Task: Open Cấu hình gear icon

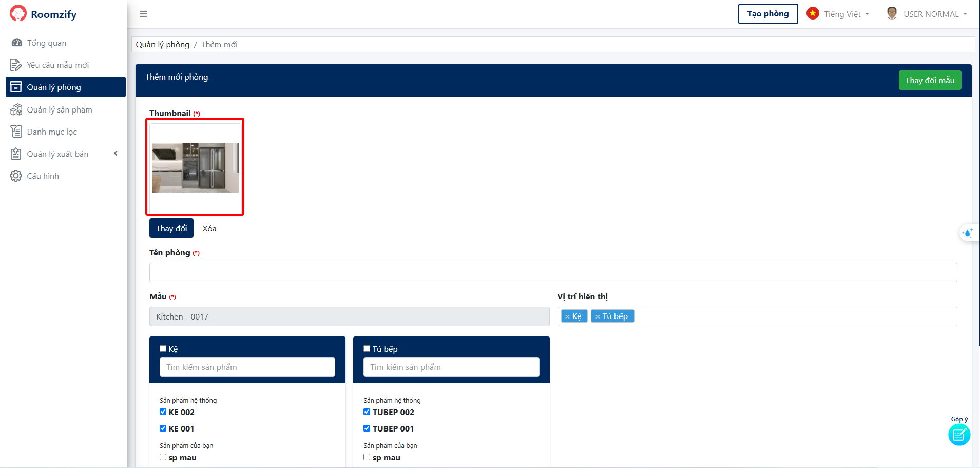Action: pos(16,176)
